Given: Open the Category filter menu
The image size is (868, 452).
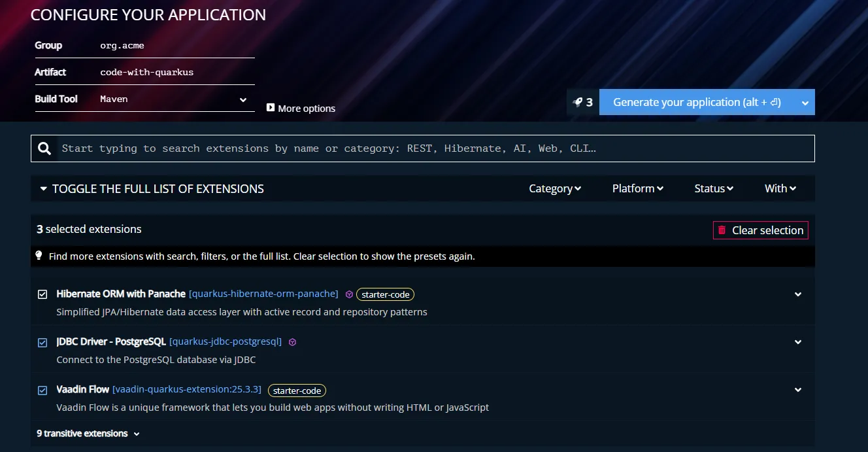Looking at the screenshot, I should pos(555,188).
